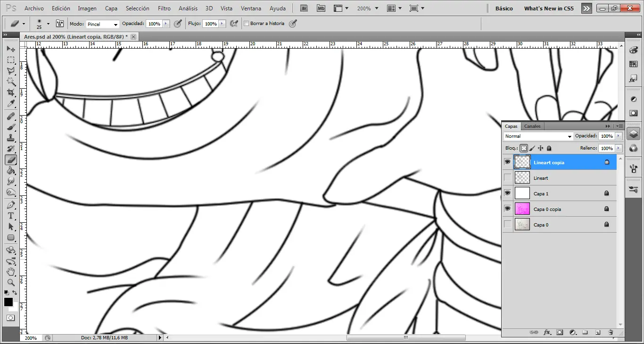Select the Eraser tool in the toolbox
This screenshot has height=344, width=644.
pos(11,159)
